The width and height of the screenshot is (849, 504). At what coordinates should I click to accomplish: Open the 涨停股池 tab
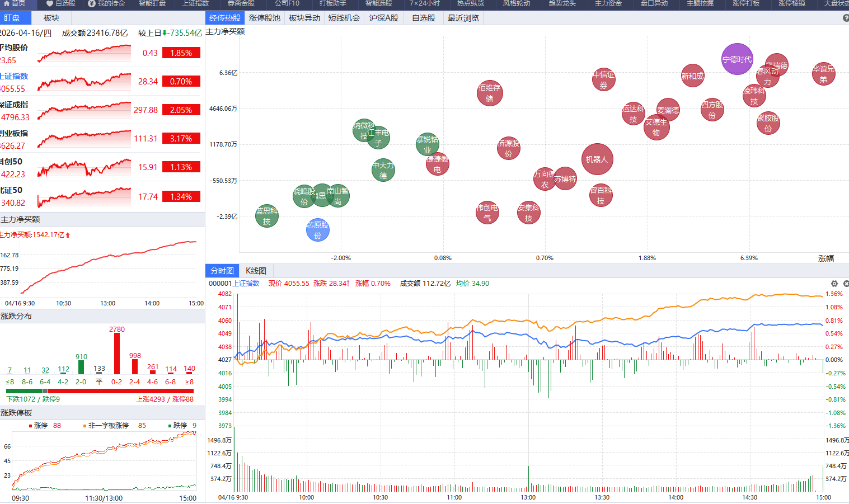coord(264,18)
